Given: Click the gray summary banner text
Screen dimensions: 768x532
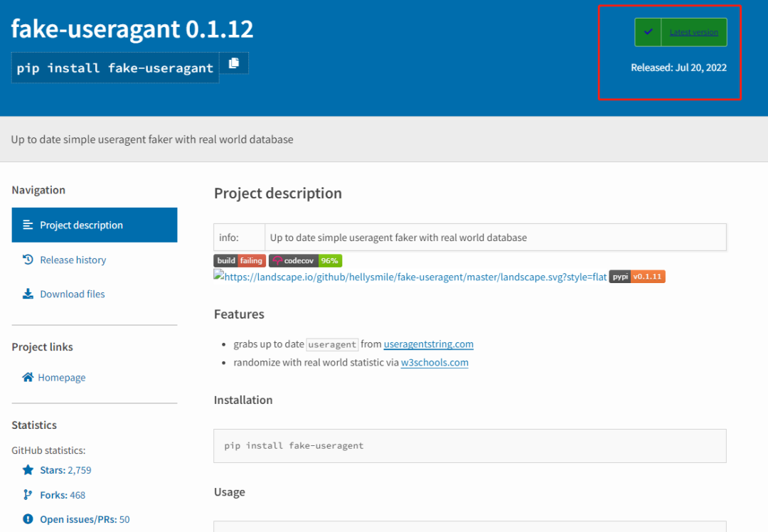Looking at the screenshot, I should 152,139.
